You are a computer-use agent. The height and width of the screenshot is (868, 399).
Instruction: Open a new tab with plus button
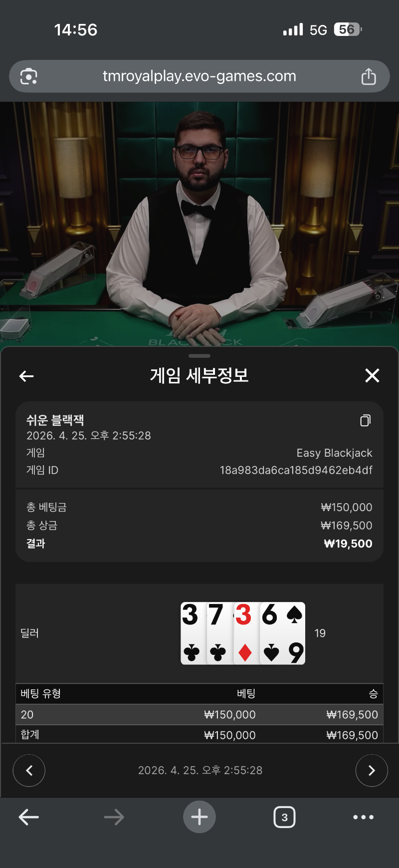coord(199,817)
